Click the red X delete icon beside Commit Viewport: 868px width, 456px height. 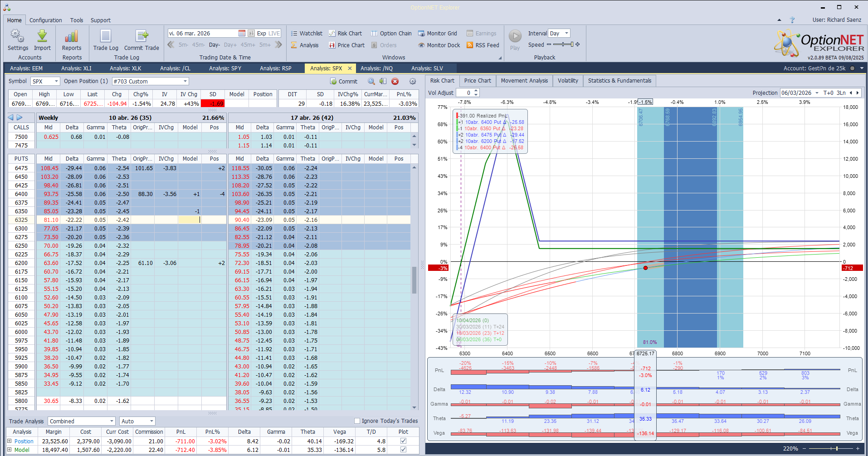click(395, 81)
